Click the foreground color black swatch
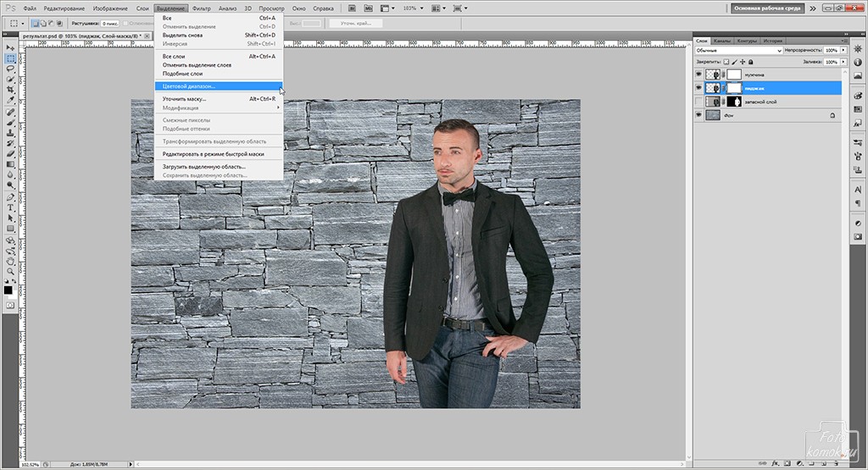Viewport: 868px width, 470px height. 8,290
